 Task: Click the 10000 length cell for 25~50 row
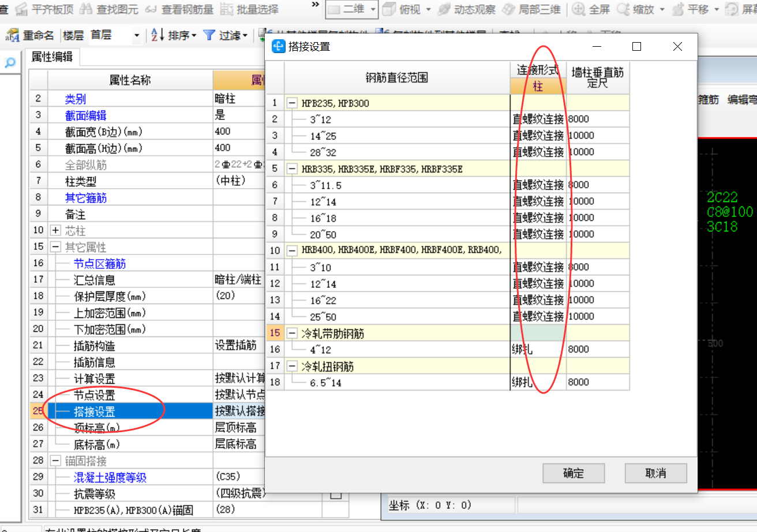point(598,316)
